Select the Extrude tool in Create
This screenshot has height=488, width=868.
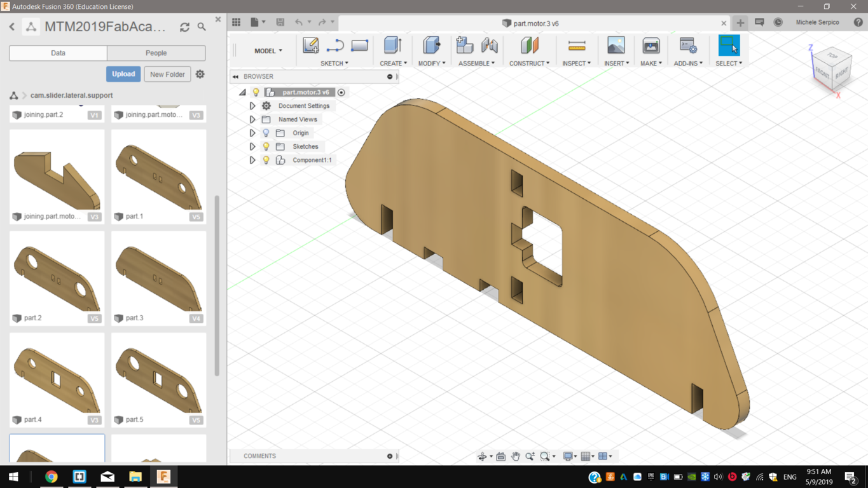click(x=392, y=46)
